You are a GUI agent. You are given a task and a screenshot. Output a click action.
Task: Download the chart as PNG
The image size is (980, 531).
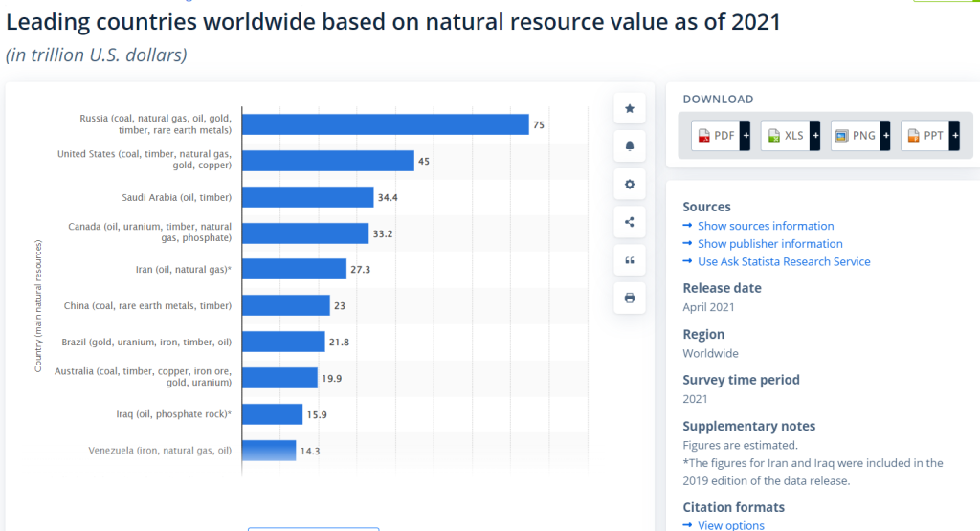[856, 136]
